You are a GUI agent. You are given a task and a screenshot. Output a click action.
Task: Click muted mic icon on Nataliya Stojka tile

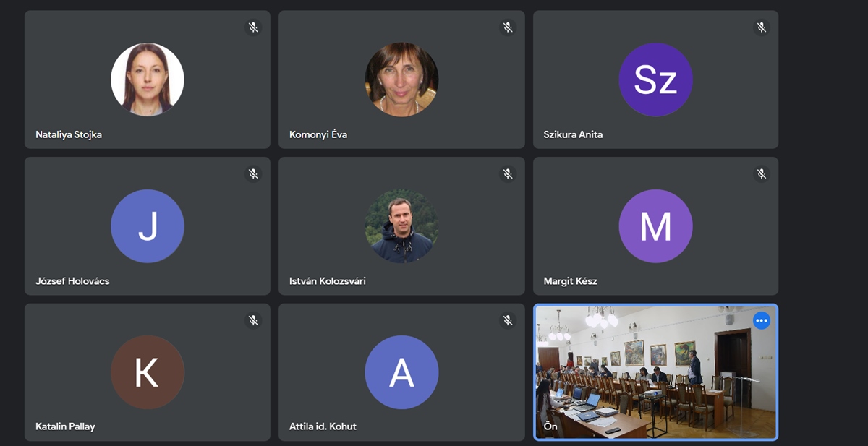tap(253, 27)
